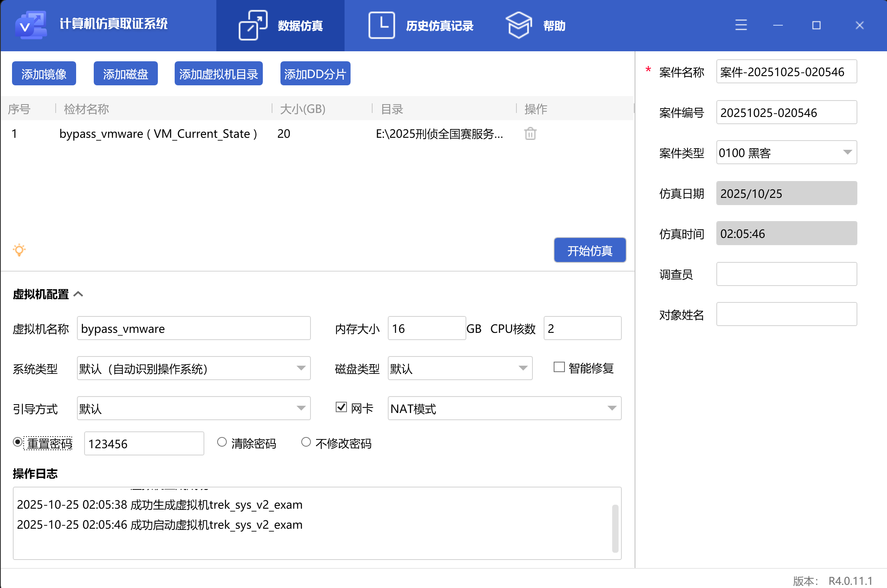Switch to 历史仿真记录 tab

pyautogui.click(x=439, y=26)
